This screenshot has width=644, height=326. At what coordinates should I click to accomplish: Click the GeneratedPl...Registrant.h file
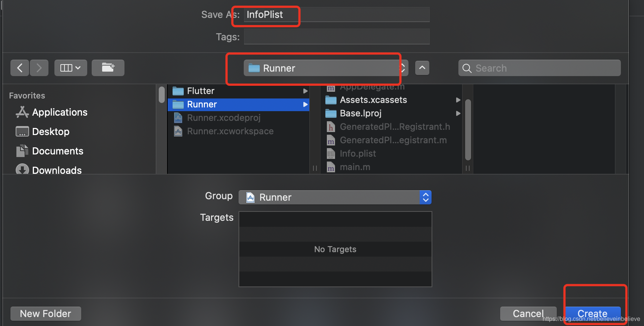(x=395, y=127)
